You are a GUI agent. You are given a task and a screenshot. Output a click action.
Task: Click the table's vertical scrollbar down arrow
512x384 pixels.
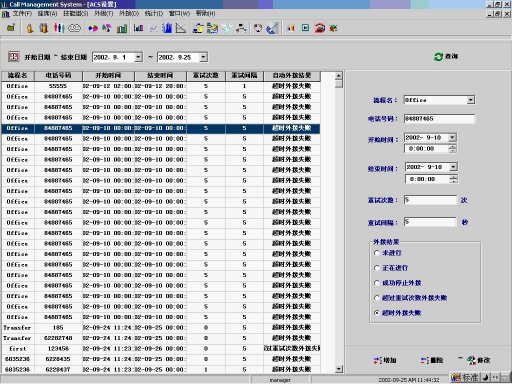tap(339, 369)
